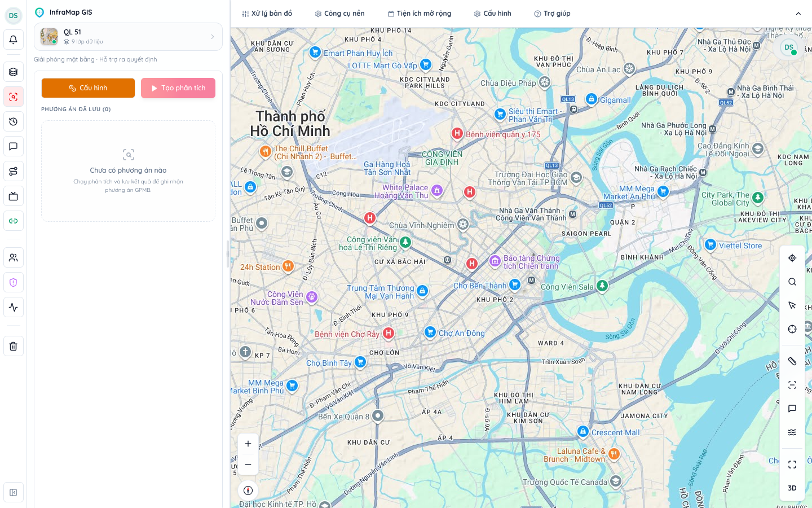Select the dashed scan area tool

792,385
